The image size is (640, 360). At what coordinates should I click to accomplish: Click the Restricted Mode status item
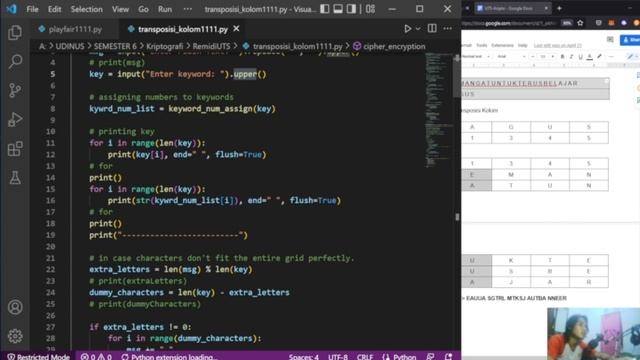tap(38, 356)
